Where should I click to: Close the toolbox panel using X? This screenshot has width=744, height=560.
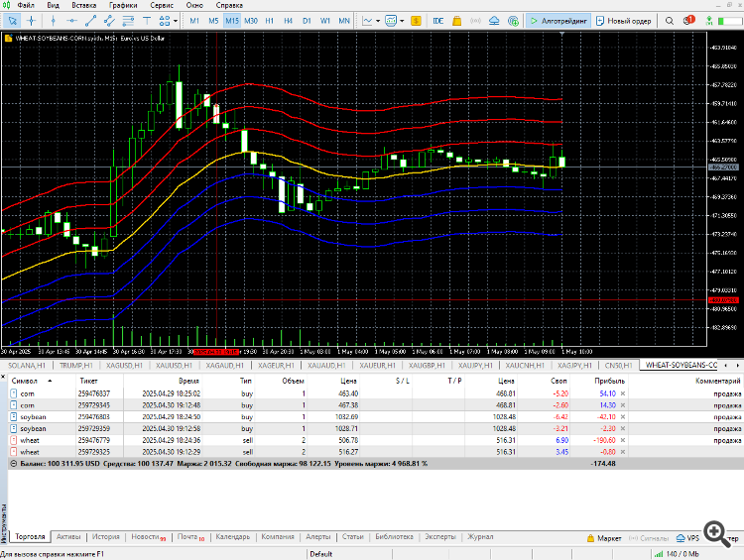(3, 377)
